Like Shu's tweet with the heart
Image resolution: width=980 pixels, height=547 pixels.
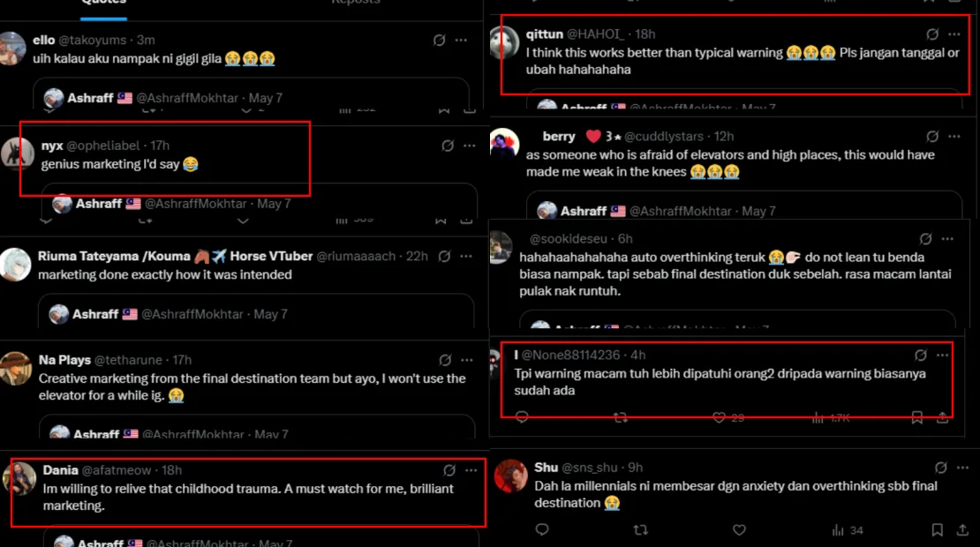point(740,530)
